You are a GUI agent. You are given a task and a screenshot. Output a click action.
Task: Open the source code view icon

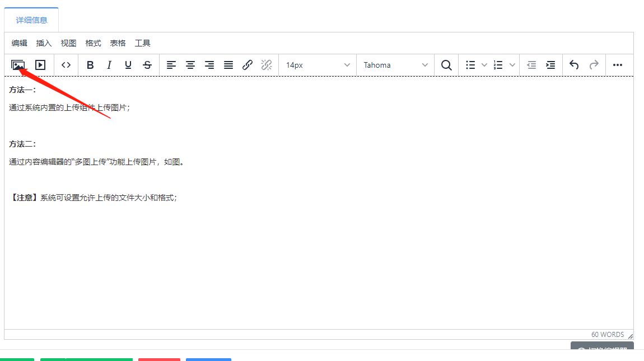66,65
